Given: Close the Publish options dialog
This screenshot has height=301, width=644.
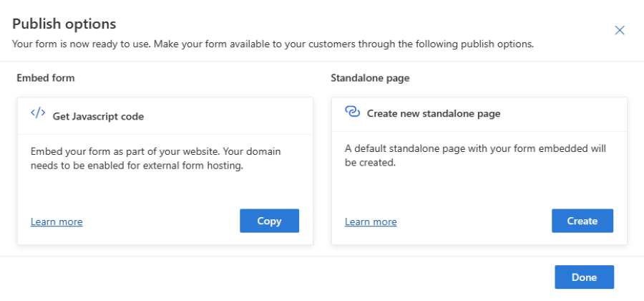Looking at the screenshot, I should click(x=620, y=30).
